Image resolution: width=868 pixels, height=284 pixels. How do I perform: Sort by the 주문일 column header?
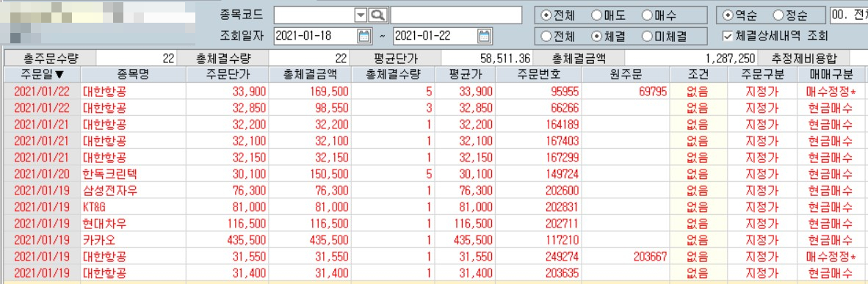[x=42, y=75]
